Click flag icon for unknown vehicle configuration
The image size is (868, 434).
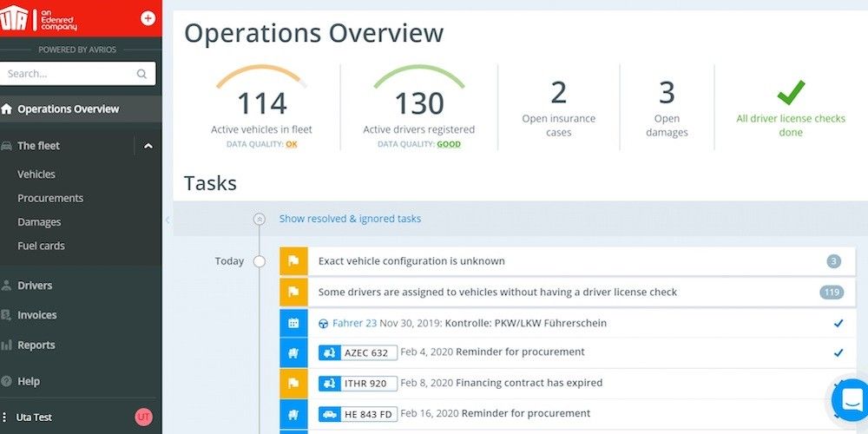293,261
